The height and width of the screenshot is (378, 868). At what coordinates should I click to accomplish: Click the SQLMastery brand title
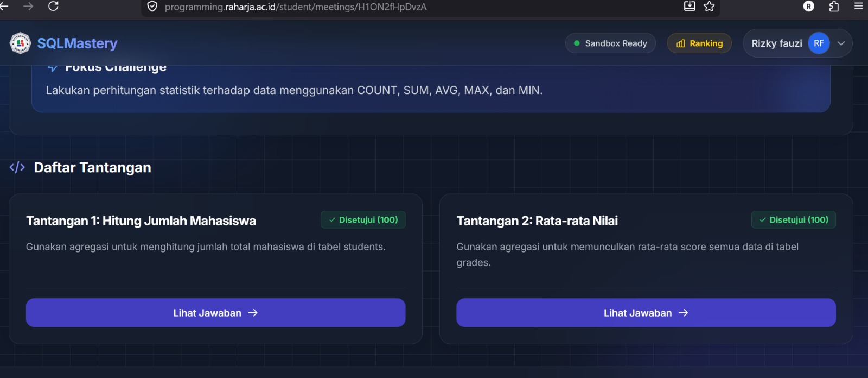[x=77, y=43]
